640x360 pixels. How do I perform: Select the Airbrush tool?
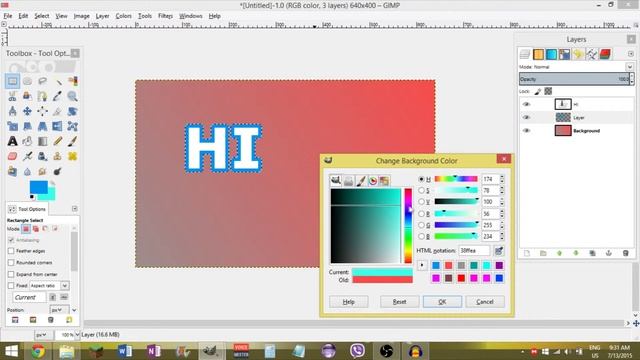tap(27, 156)
